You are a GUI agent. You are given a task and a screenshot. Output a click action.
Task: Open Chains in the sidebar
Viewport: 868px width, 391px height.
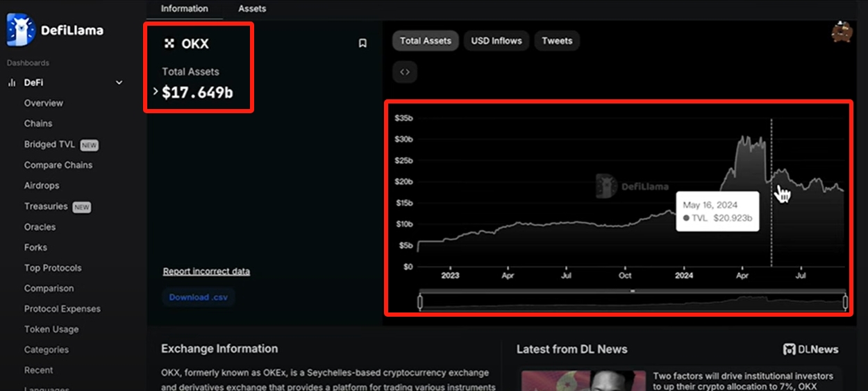point(38,124)
